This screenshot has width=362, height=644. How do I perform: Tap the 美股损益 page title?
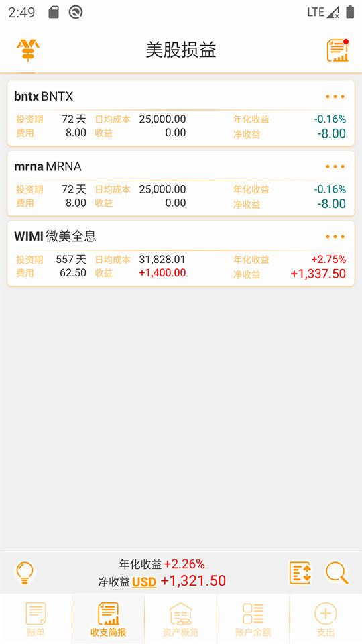[x=181, y=50]
